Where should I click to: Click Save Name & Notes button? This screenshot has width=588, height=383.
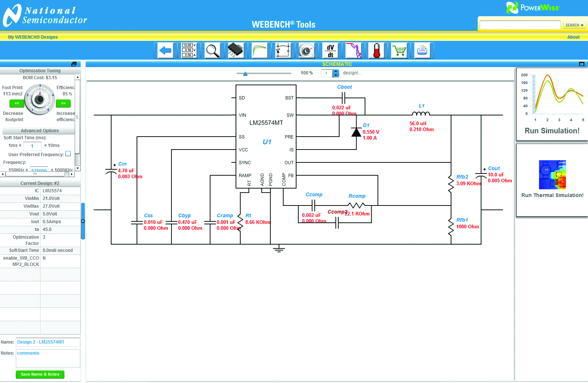point(40,374)
